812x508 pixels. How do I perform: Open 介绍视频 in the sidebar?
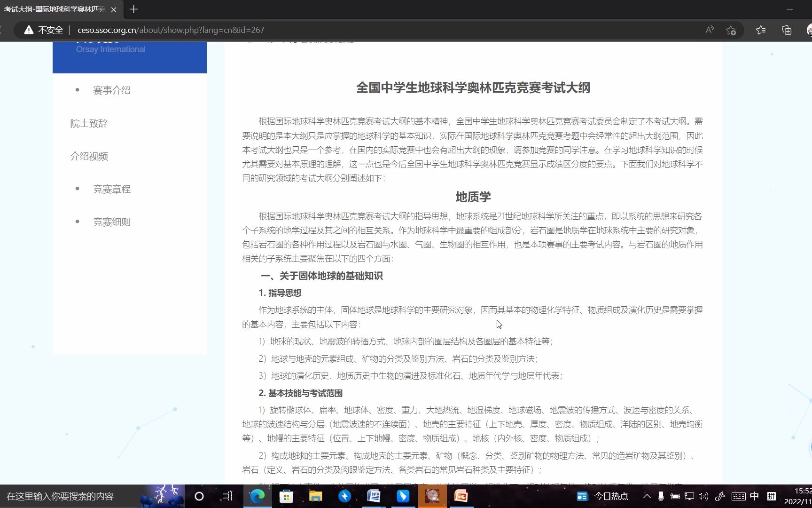point(89,156)
